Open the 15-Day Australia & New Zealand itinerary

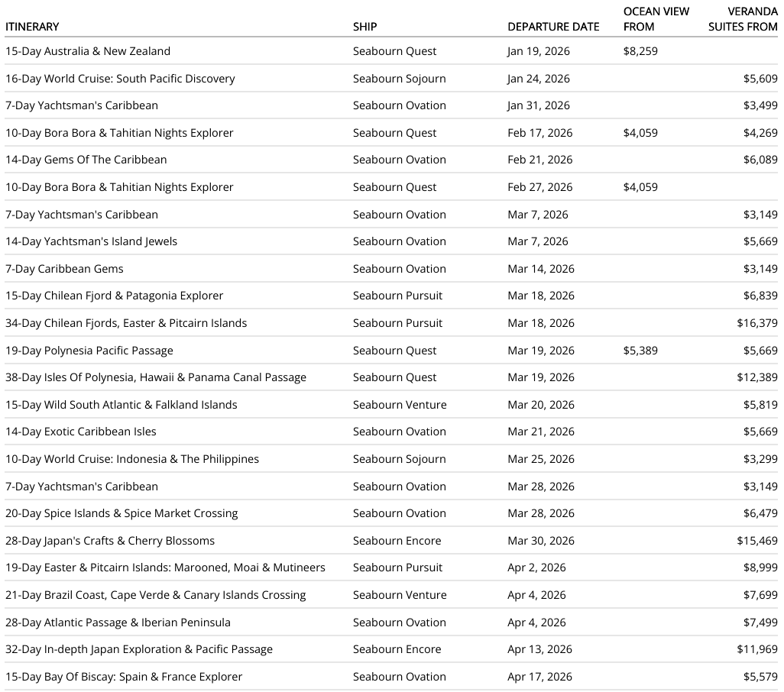tap(88, 51)
